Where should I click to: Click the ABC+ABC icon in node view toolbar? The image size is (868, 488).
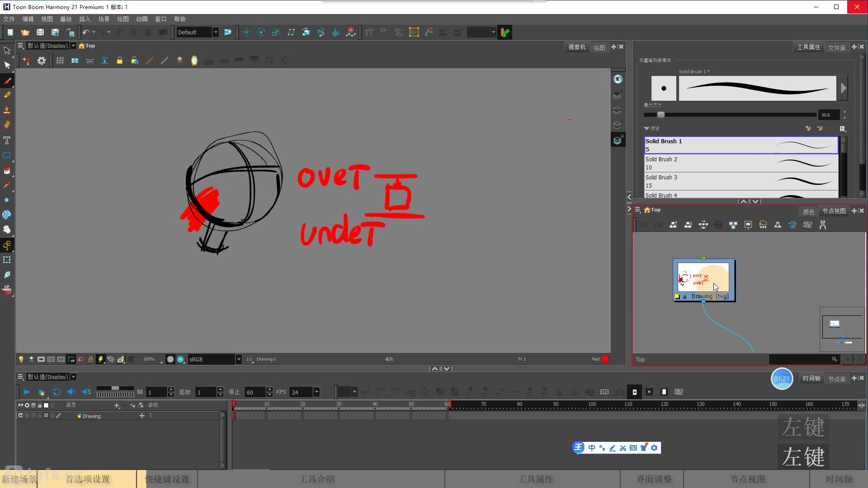807,225
